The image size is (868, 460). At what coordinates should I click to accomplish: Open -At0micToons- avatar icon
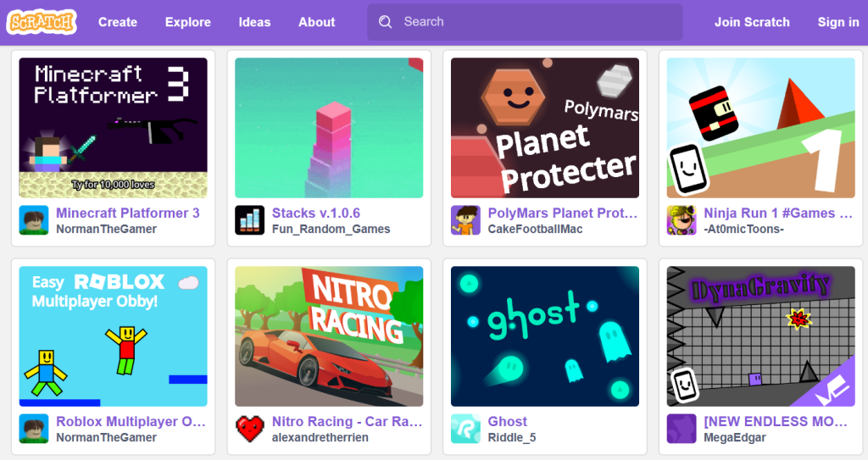[682, 220]
